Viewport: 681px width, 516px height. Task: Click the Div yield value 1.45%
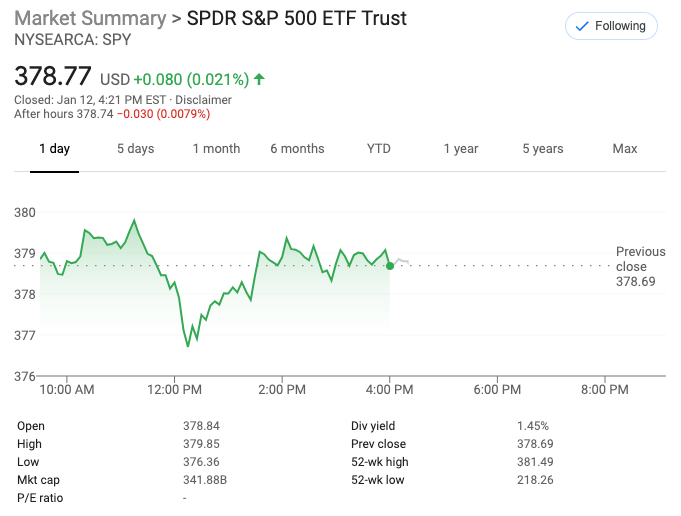coord(533,426)
